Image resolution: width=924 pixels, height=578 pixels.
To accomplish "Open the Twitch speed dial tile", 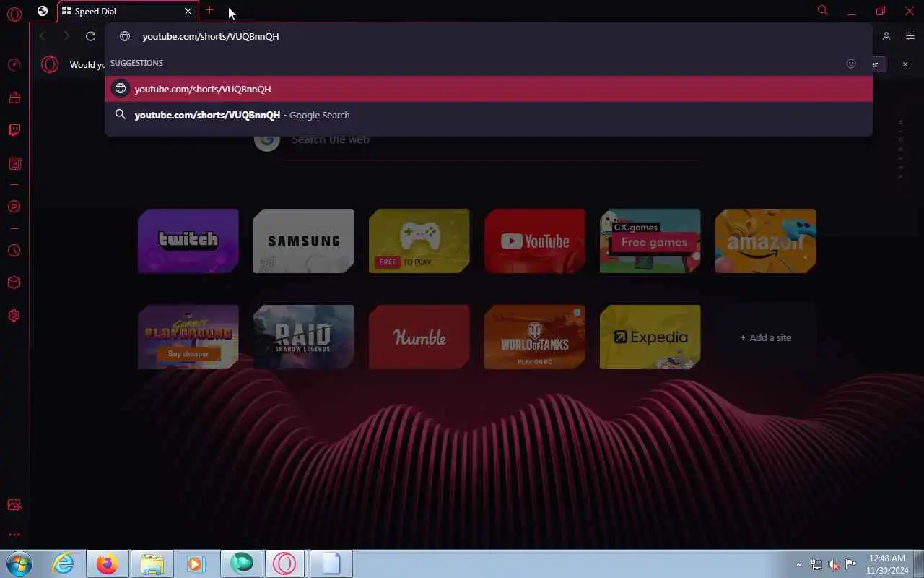I will (188, 241).
